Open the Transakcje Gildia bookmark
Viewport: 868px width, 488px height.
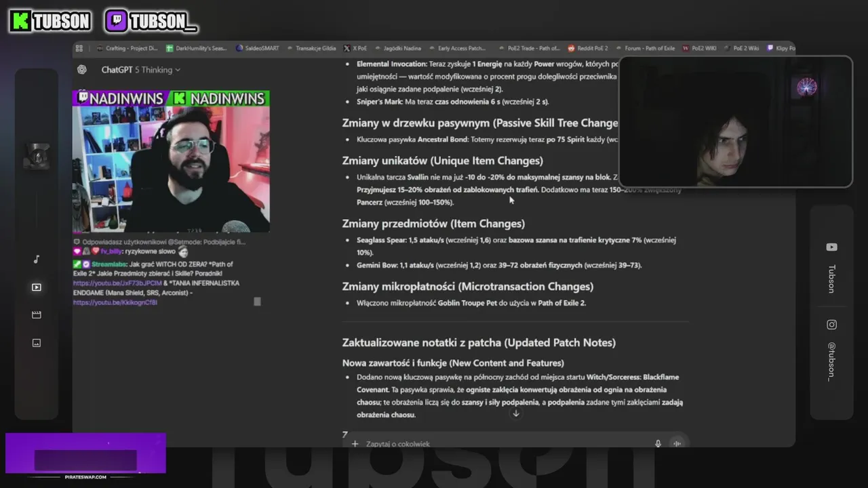(x=311, y=48)
